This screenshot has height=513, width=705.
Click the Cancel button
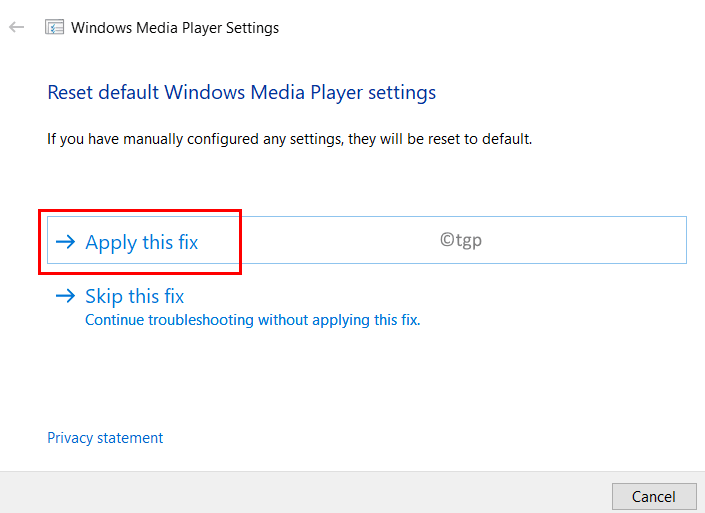[654, 497]
